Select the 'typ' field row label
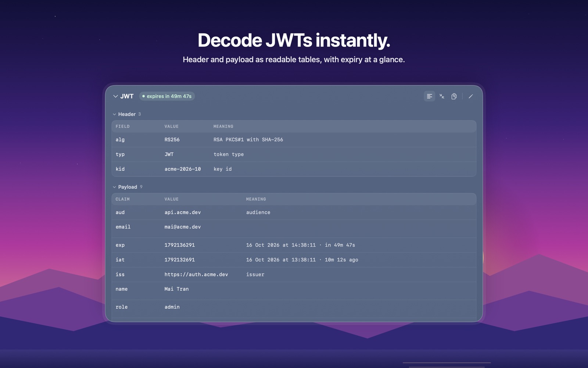Image resolution: width=588 pixels, height=368 pixels. coord(120,155)
